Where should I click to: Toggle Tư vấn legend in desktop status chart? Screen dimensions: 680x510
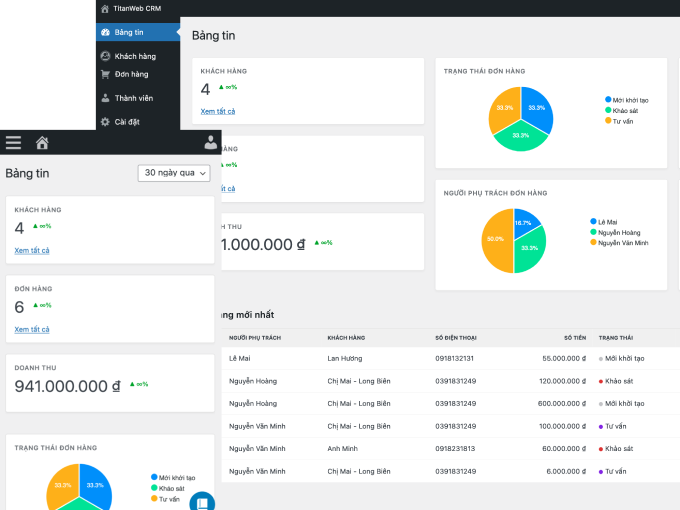pyautogui.click(x=619, y=121)
